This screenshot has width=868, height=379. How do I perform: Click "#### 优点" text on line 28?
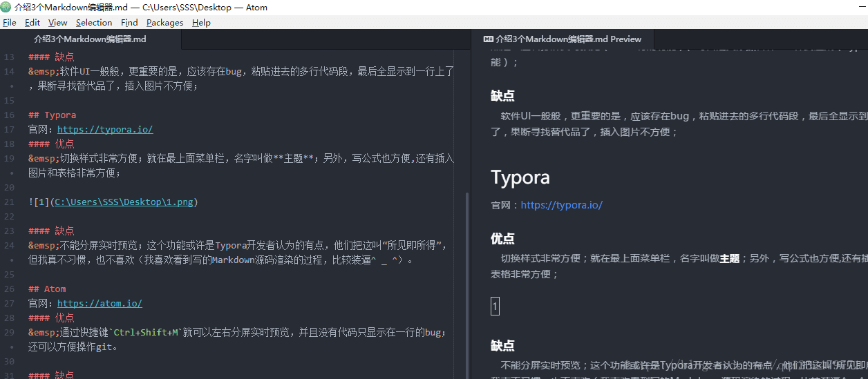click(52, 318)
